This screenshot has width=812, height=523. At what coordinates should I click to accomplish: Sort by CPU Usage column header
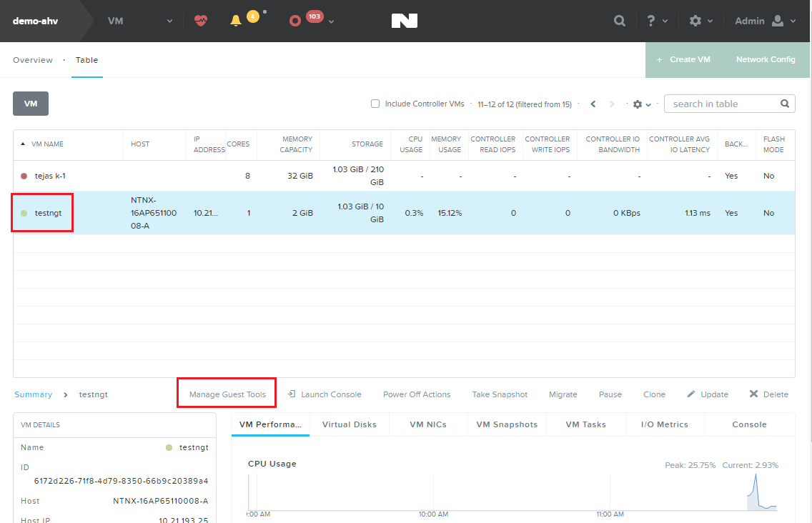pyautogui.click(x=411, y=144)
